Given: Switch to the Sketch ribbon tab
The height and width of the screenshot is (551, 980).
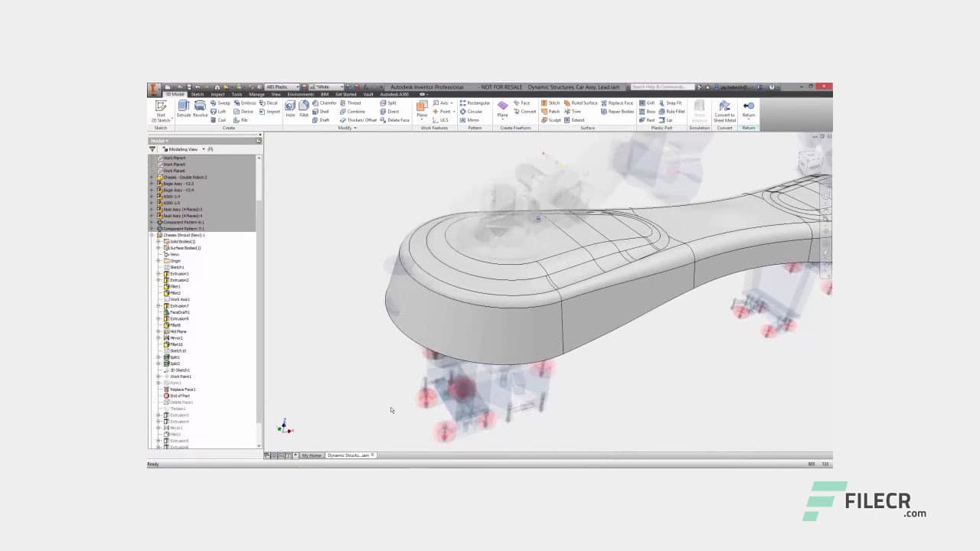Looking at the screenshot, I should (x=197, y=94).
